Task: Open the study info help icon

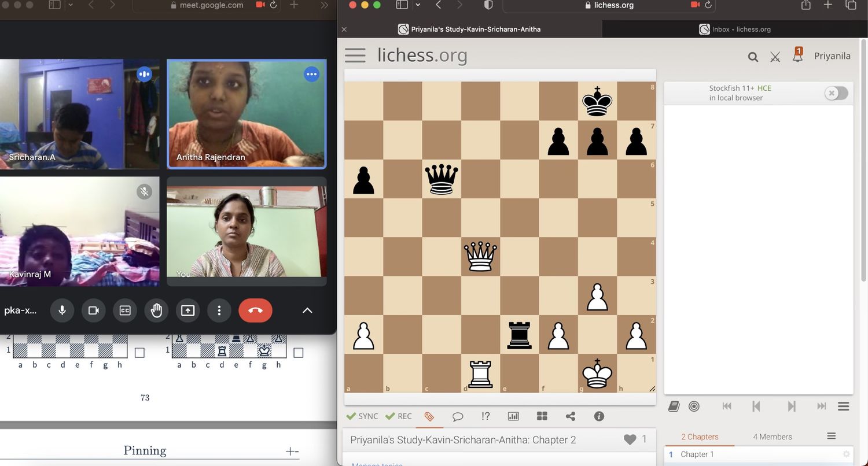Action: tap(599, 416)
